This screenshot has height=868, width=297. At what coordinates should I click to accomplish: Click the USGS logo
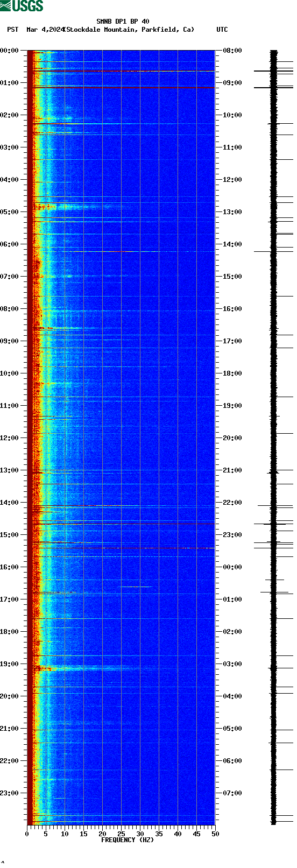coord(22,6)
